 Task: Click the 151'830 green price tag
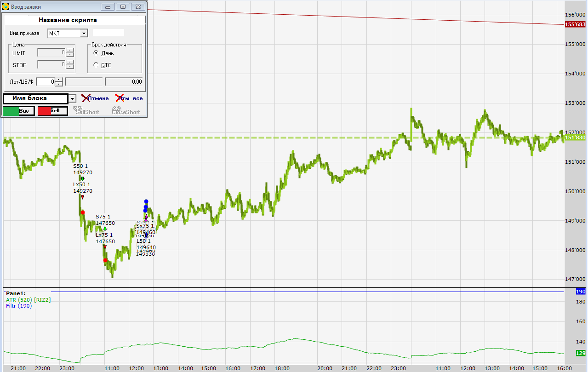(575, 137)
